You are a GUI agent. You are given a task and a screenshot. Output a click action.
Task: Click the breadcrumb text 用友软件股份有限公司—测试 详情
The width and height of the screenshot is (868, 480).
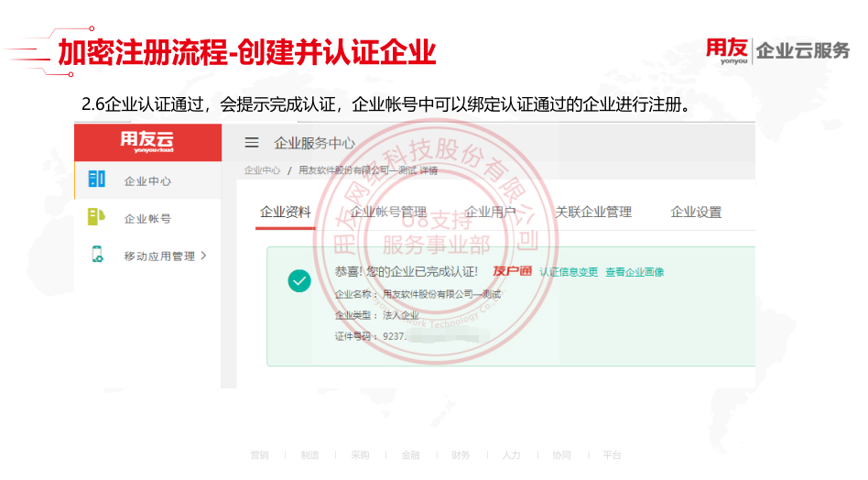pos(368,170)
